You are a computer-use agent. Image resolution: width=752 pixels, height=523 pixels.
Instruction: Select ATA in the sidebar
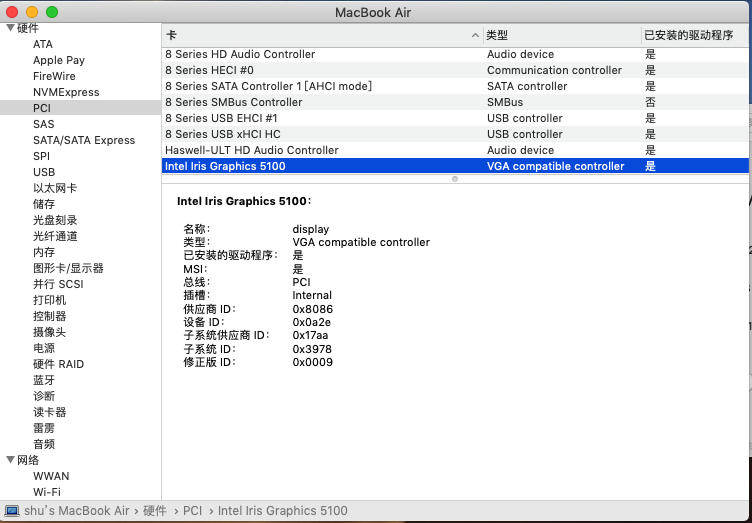(43, 44)
